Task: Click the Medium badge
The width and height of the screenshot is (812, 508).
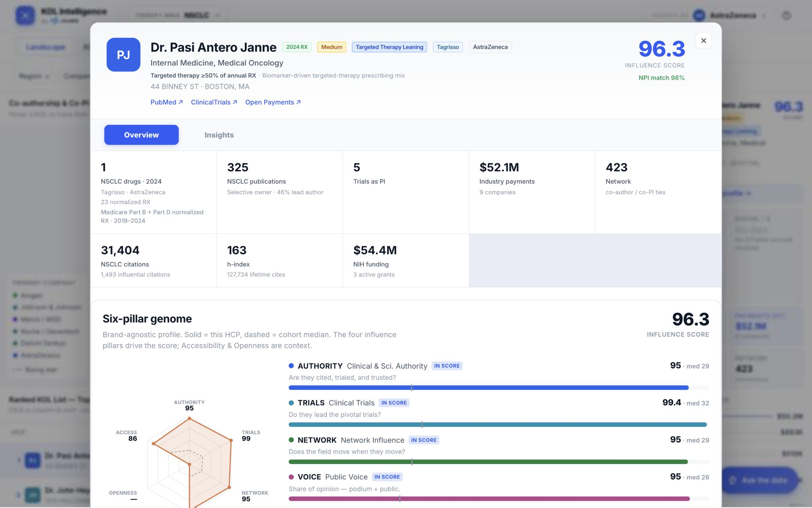Action: (x=332, y=47)
